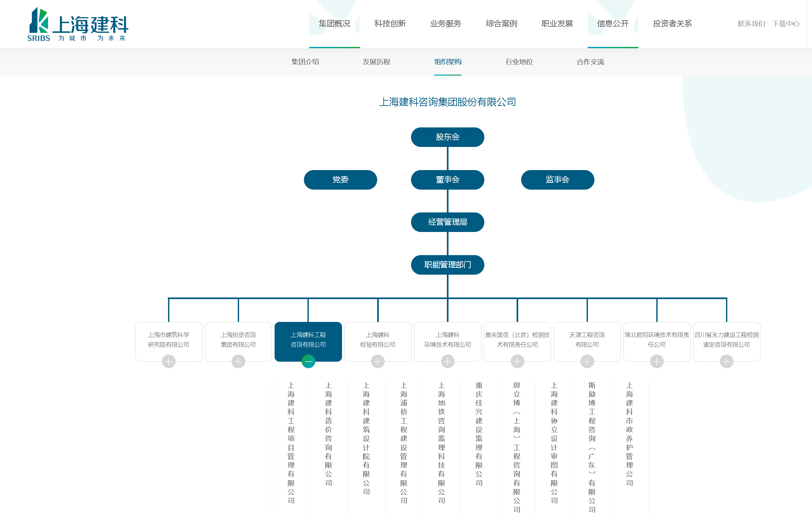Click the 职能管理部门 node
Image resolution: width=812 pixels, height=520 pixels.
(448, 265)
